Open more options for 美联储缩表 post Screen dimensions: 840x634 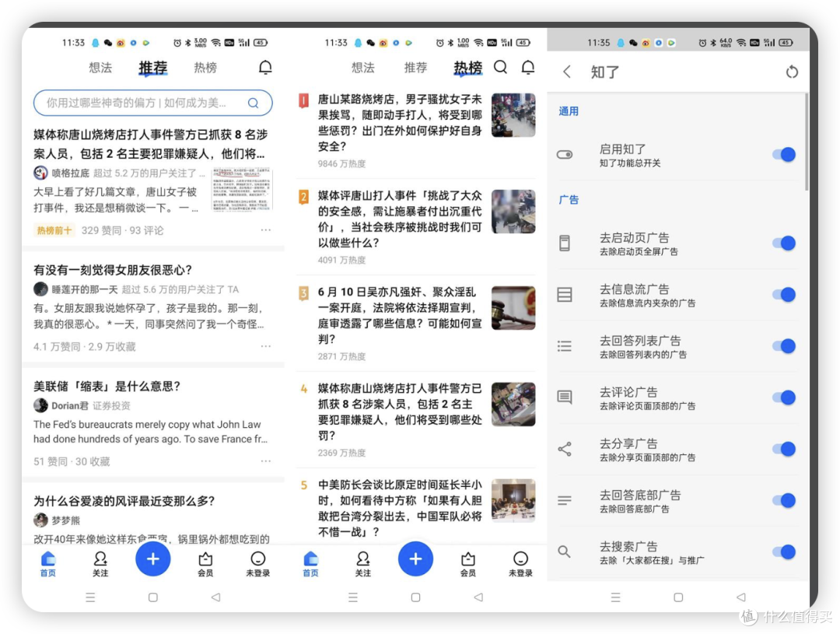(x=266, y=461)
